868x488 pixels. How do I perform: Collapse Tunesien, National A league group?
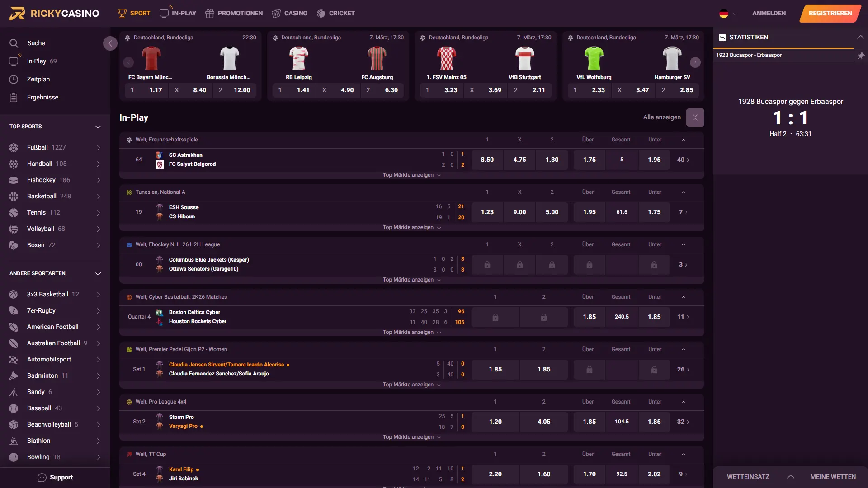[684, 192]
